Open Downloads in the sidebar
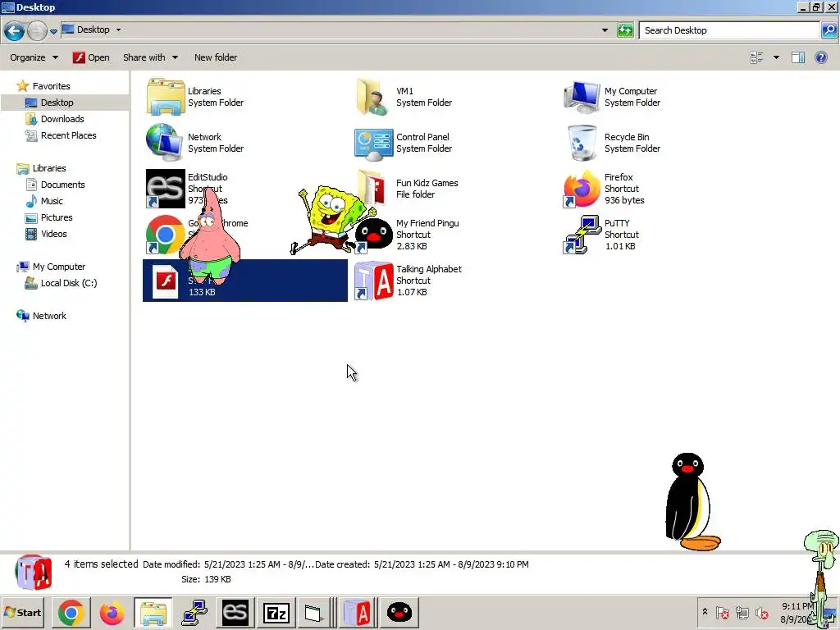 [x=55, y=119]
